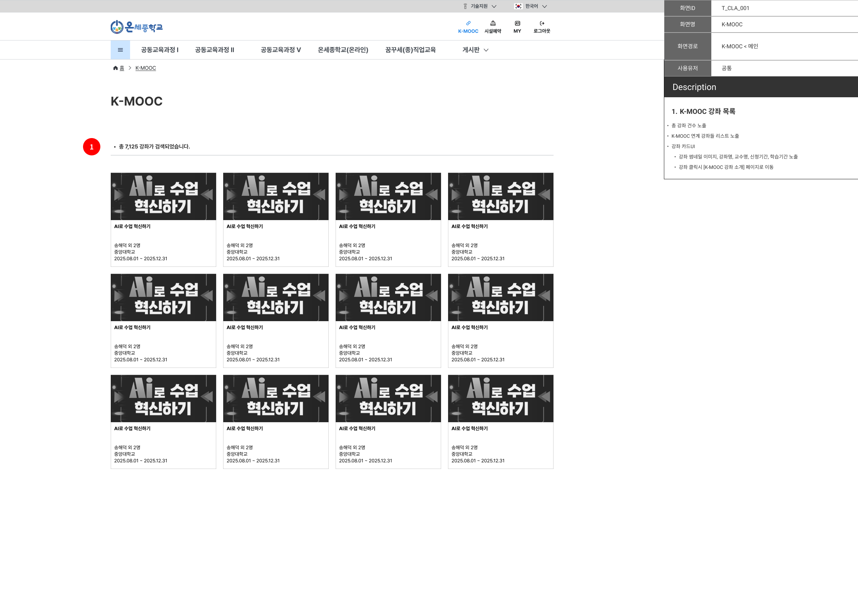Open the hamburger menu button
The width and height of the screenshot is (858, 616).
[x=120, y=50]
